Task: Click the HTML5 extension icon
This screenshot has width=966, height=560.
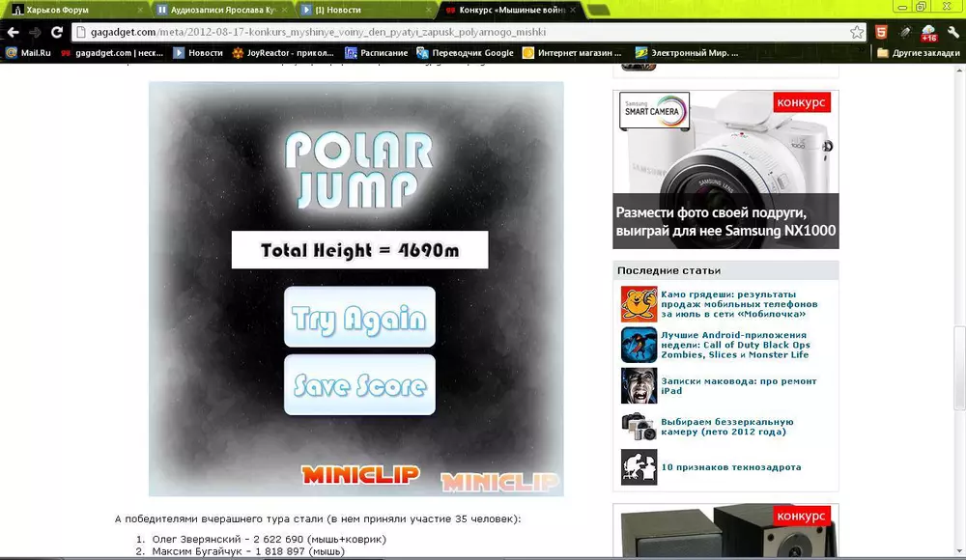Action: click(x=881, y=32)
